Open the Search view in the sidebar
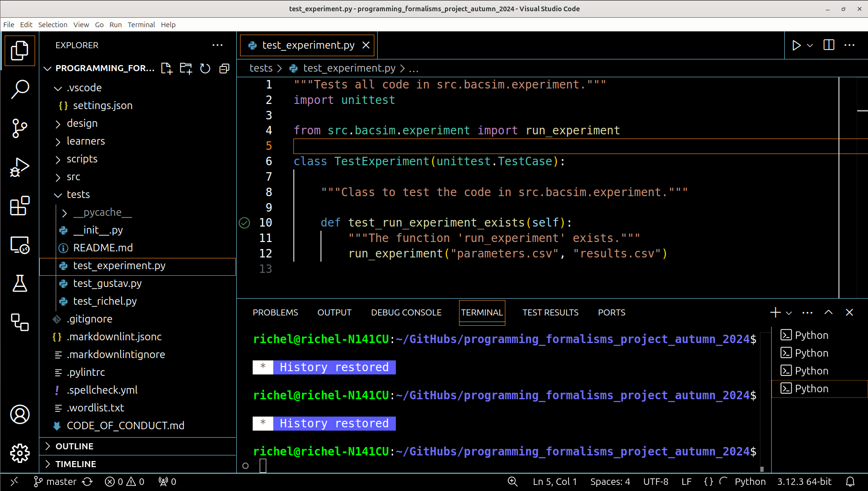Screen dimensions: 868x491 pyautogui.click(x=20, y=89)
